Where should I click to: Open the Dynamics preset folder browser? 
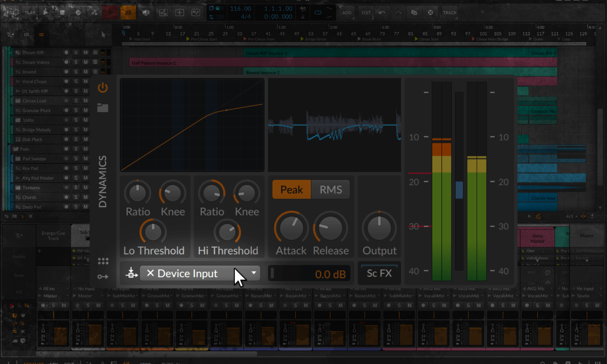[x=103, y=108]
